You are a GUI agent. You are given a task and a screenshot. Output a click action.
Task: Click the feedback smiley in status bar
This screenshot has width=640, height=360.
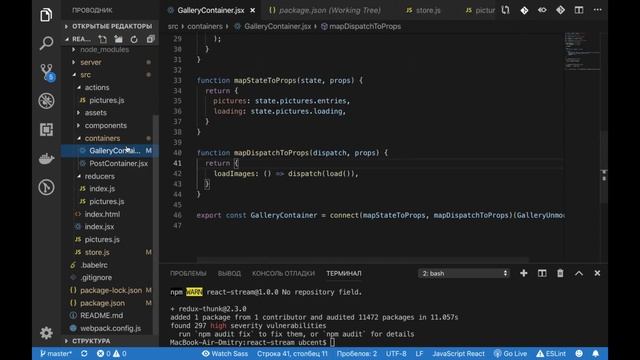[x=579, y=353]
